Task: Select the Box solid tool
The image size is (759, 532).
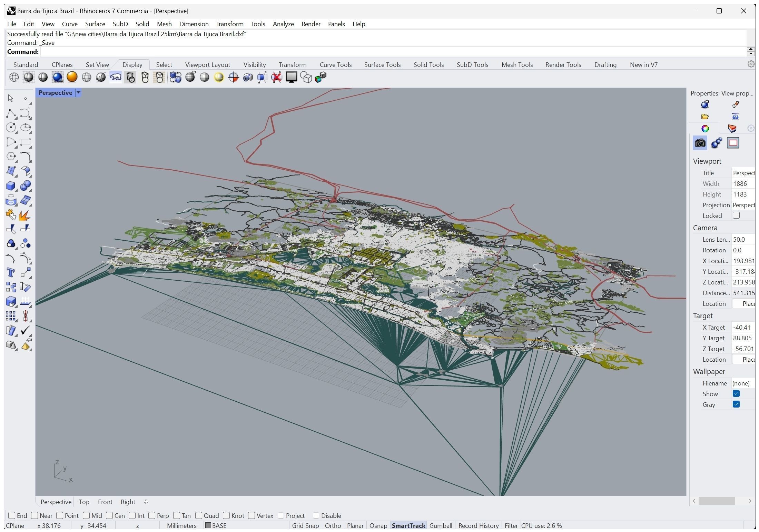Action: pyautogui.click(x=11, y=186)
